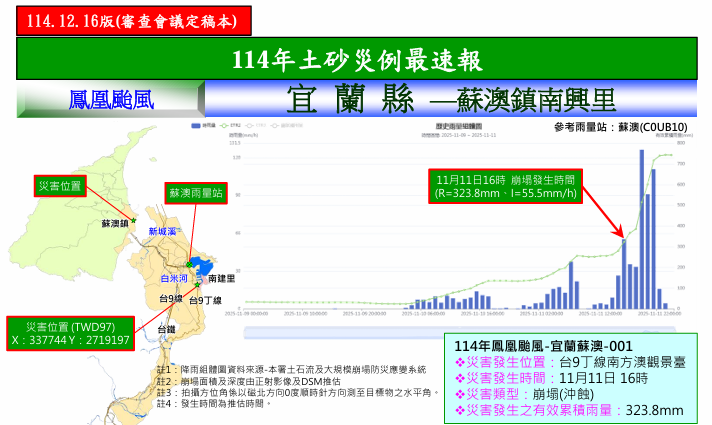Select the 災害位置 green label box

(60, 186)
